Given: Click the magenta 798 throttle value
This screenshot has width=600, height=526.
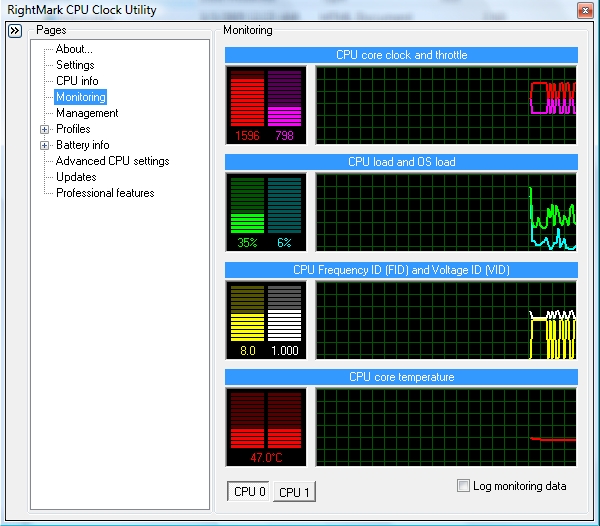Looking at the screenshot, I should (284, 135).
